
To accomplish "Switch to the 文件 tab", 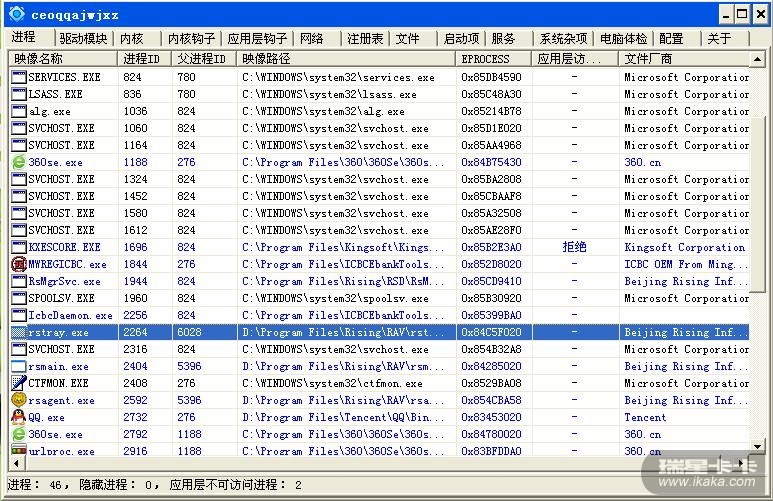I will tap(407, 38).
